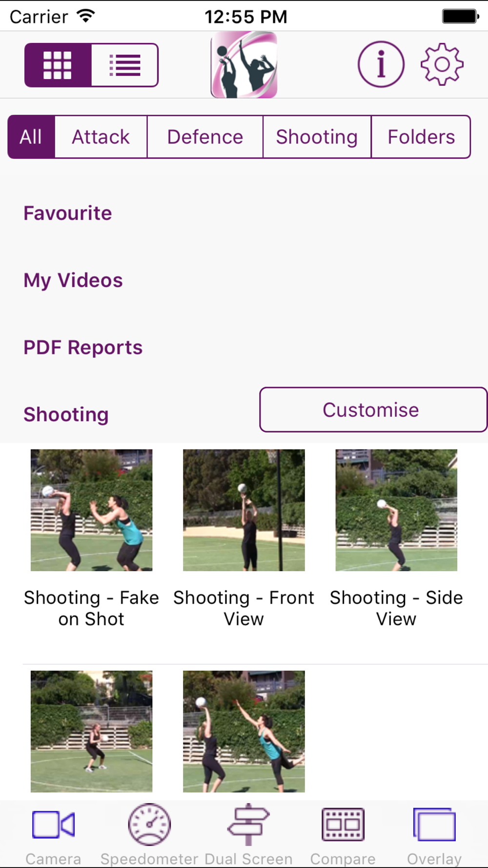Tap the 12:55 PM clock
Image resolution: width=488 pixels, height=868 pixels.
(x=245, y=17)
